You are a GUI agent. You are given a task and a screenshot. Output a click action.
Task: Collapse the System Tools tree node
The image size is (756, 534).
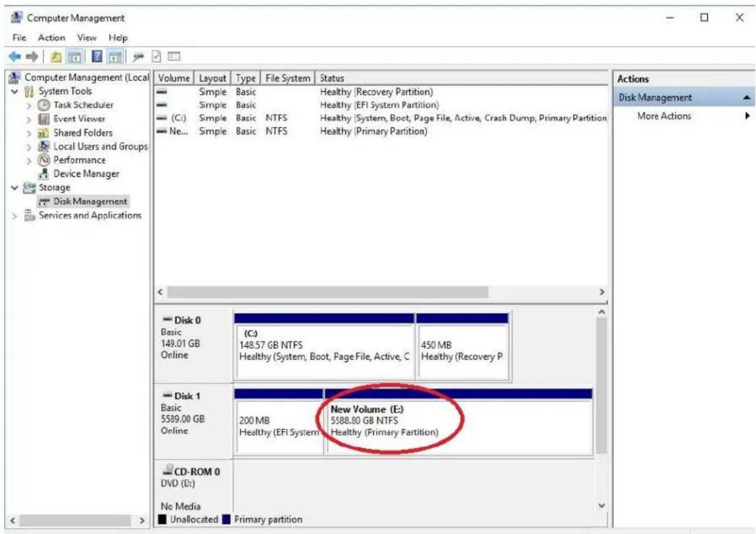(x=15, y=91)
